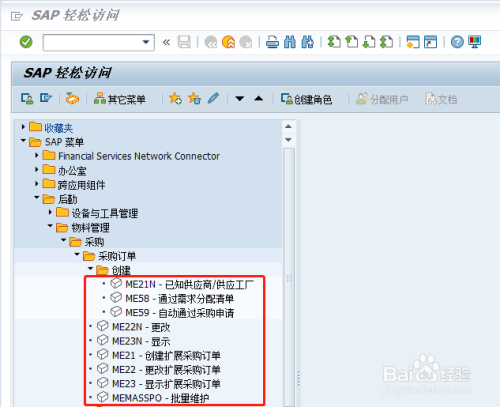The width and height of the screenshot is (500, 407).
Task: Click the tree scrollbar up arrow
Action: coord(289,127)
